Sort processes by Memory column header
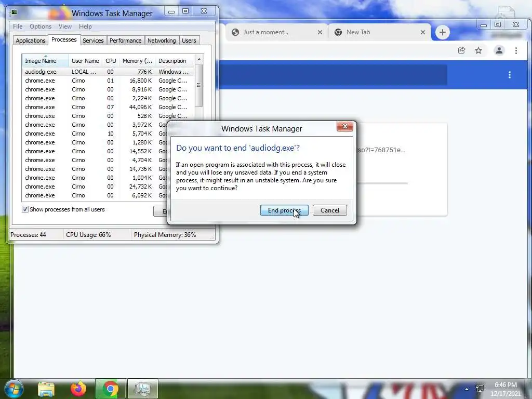 click(137, 61)
